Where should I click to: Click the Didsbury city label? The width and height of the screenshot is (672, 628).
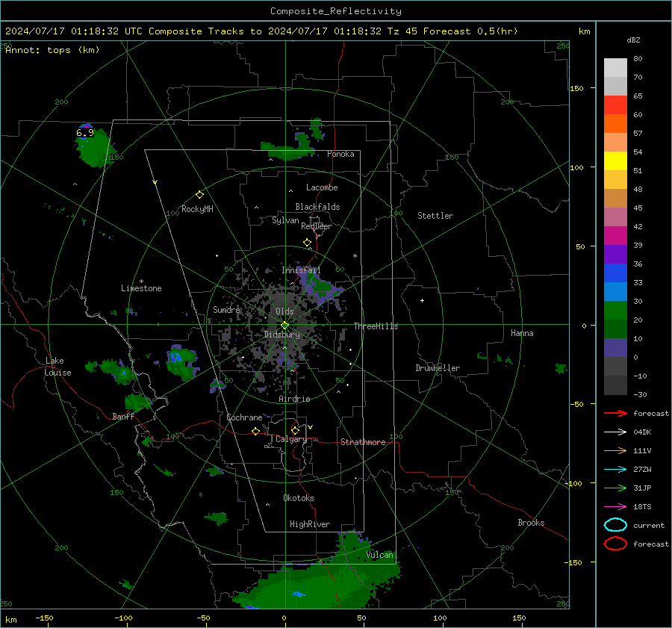282,335
